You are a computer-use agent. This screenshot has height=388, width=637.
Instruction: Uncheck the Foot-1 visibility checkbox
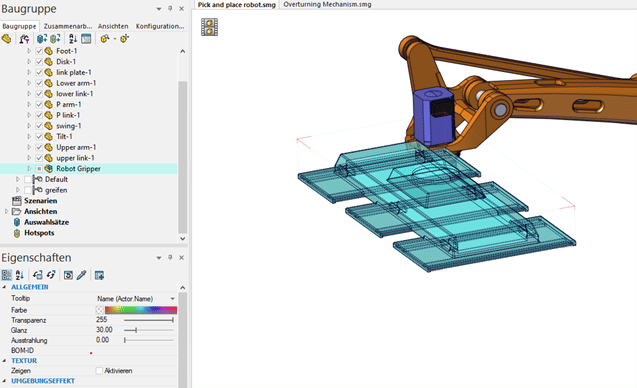point(39,51)
